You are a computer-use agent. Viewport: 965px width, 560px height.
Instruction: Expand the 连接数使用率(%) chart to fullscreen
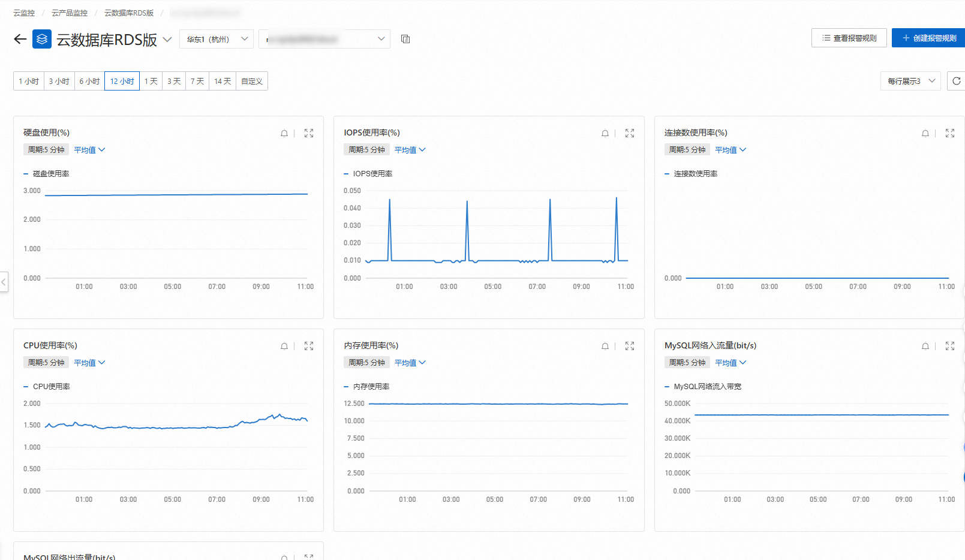(x=950, y=133)
